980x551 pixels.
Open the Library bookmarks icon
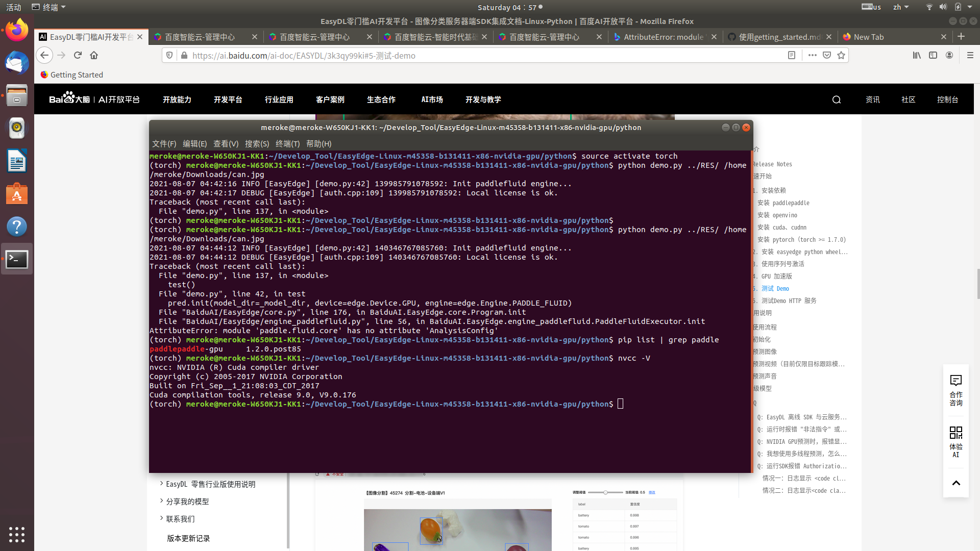point(917,55)
